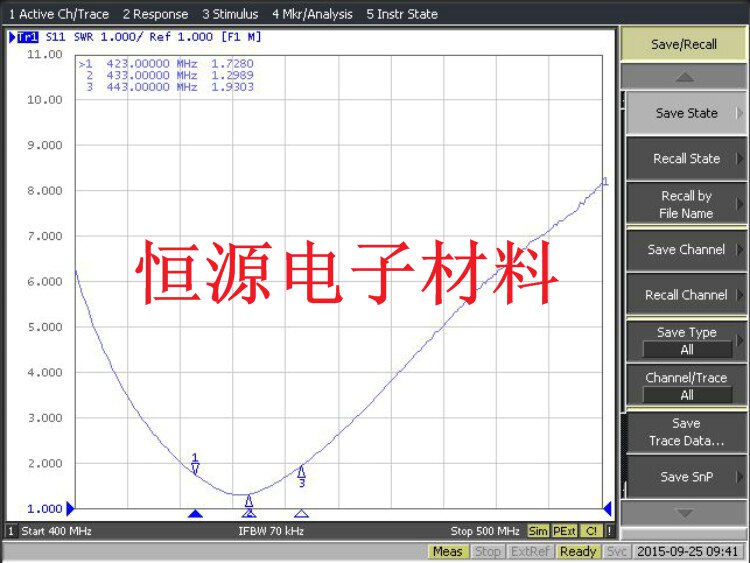Click the Start 400 MHz value
The image size is (750, 563).
[x=56, y=531]
